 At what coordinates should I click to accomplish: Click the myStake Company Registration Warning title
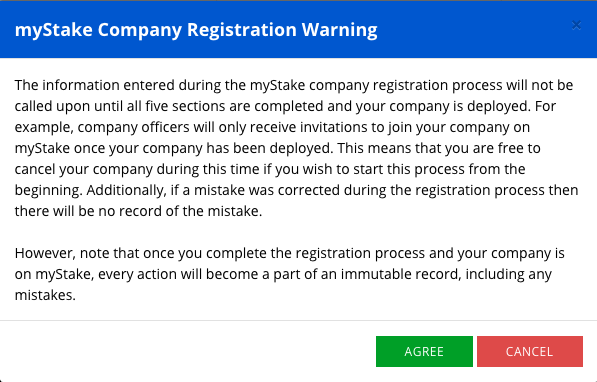tap(196, 29)
